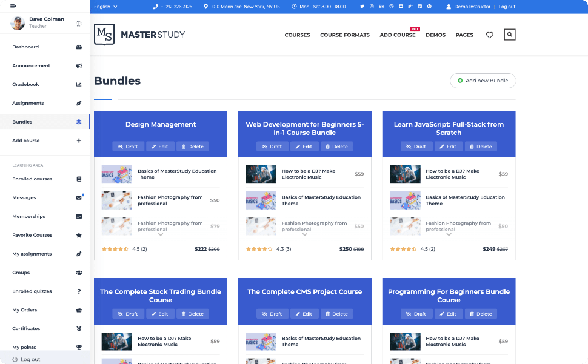
Task: Delete the Web Development for Beginners bundle
Action: click(x=336, y=147)
